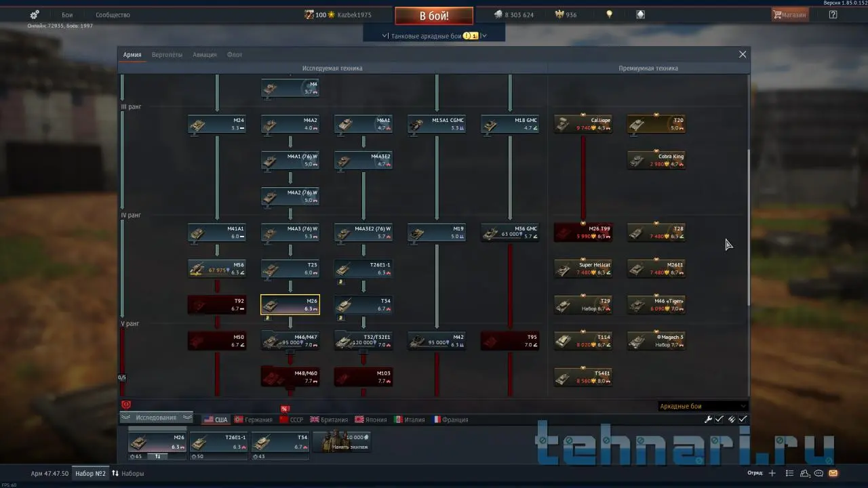Close the research tree window

(x=743, y=54)
